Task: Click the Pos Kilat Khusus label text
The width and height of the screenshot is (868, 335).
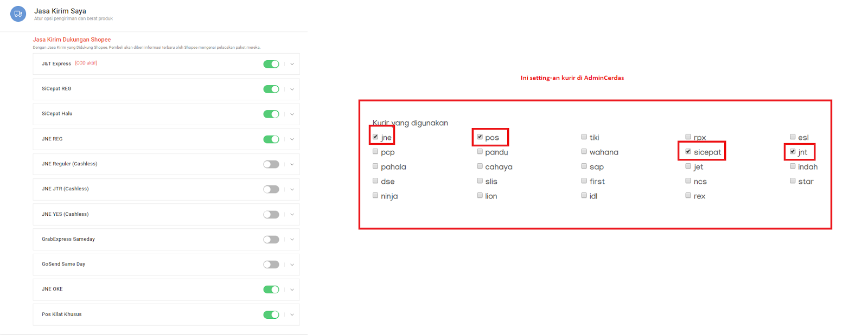Action: 62,314
